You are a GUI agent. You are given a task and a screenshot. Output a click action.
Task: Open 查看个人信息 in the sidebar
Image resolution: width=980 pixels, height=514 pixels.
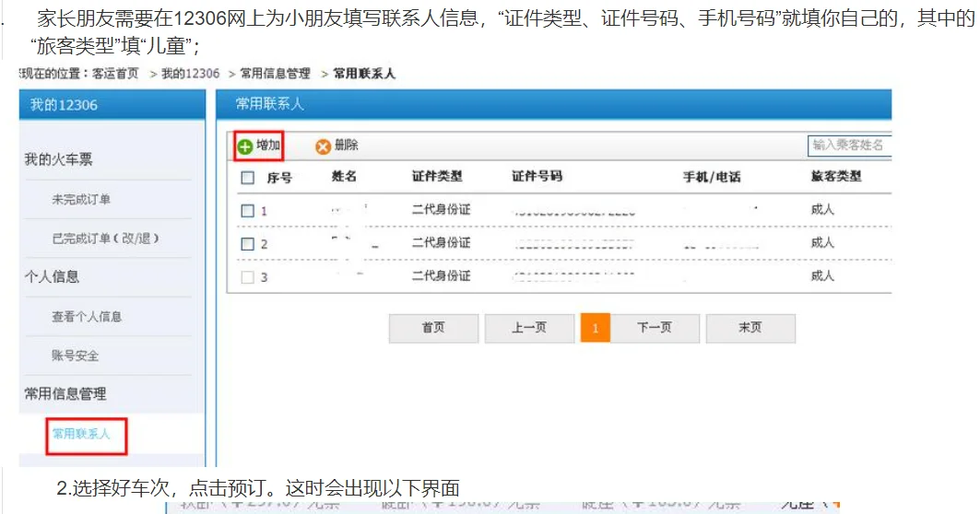click(x=87, y=317)
